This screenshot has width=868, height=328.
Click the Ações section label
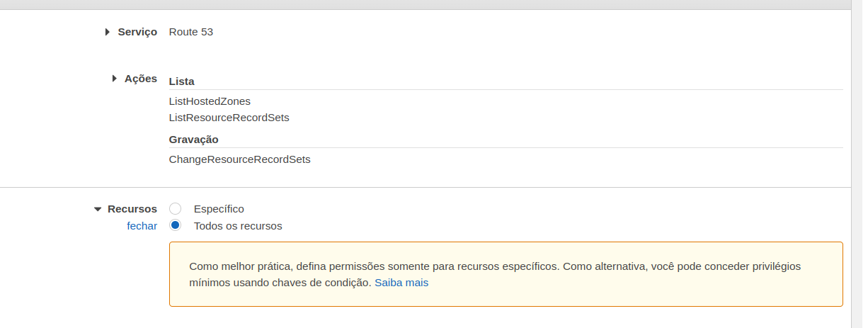coord(141,79)
